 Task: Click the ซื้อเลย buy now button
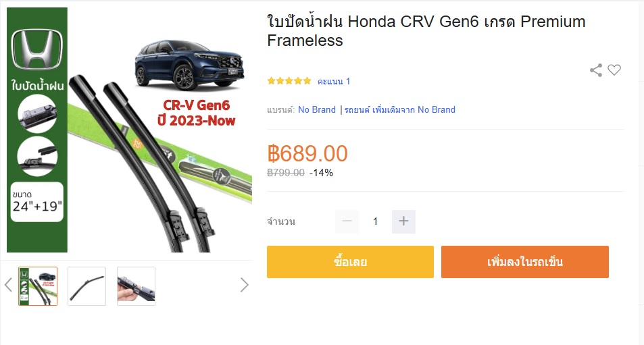(x=350, y=262)
